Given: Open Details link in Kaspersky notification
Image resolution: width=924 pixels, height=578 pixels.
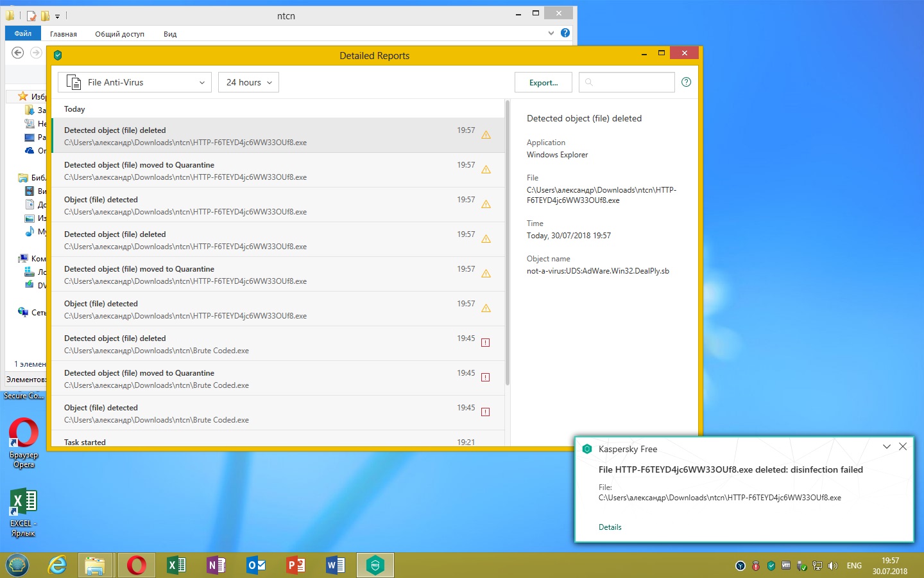Looking at the screenshot, I should click(610, 527).
